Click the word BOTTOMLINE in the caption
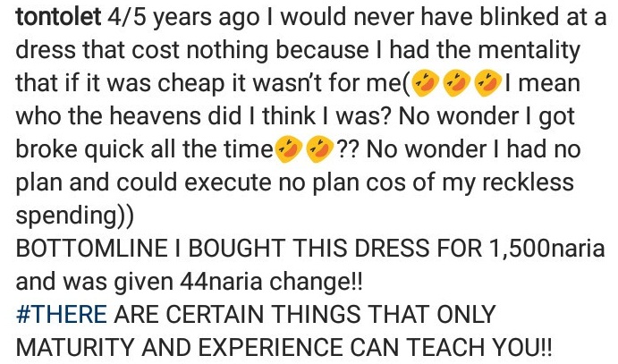The image size is (618, 364). [91, 249]
